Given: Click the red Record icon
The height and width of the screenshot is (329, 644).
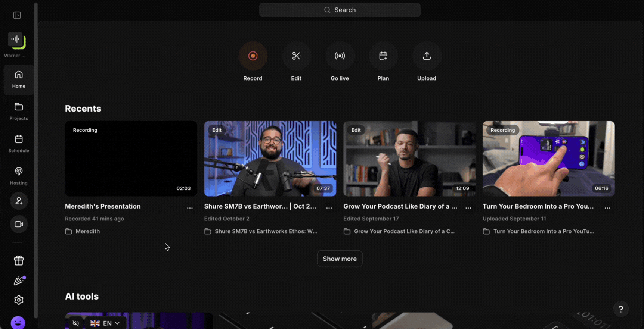Looking at the screenshot, I should click(253, 56).
